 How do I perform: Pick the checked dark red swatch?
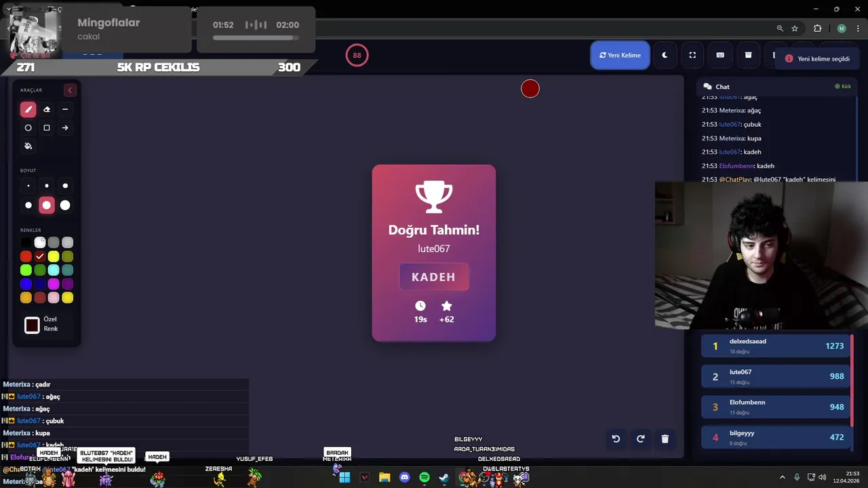pyautogui.click(x=40, y=256)
